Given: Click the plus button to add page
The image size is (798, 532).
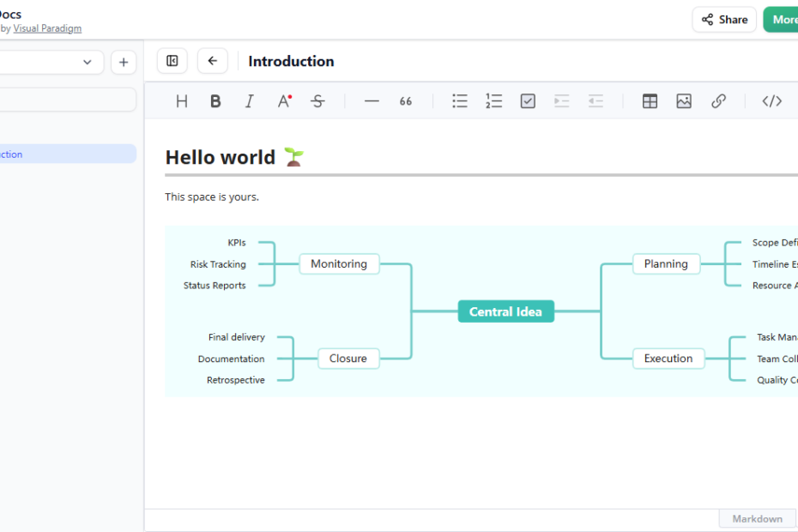Looking at the screenshot, I should [124, 62].
